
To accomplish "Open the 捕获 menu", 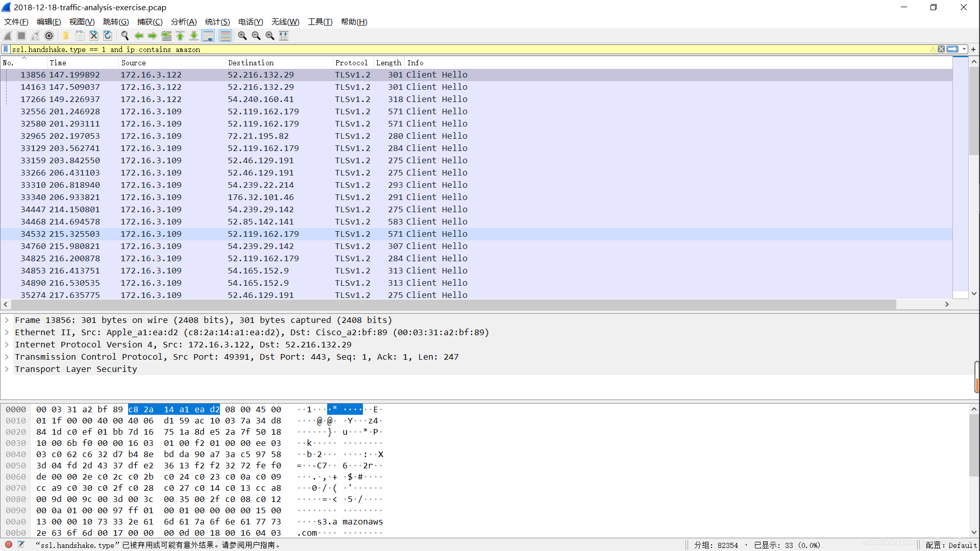I will pyautogui.click(x=148, y=21).
